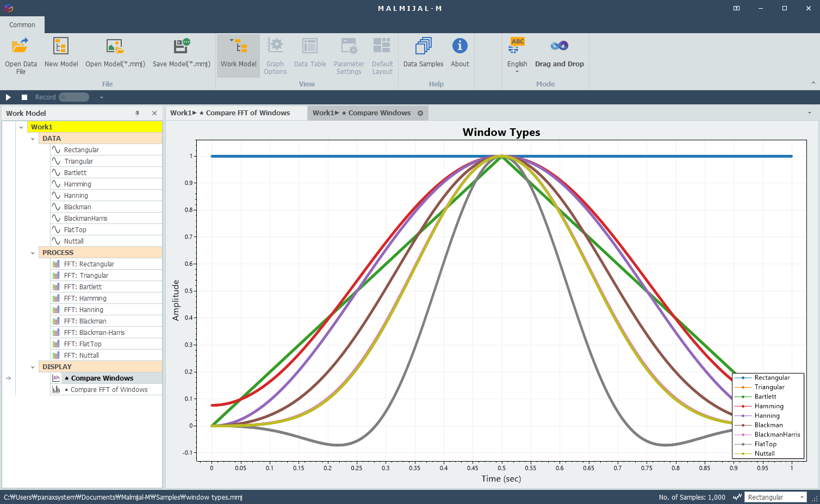Click FlatTop entry in the legend
Screen dimensions: 820x504
(x=755, y=444)
